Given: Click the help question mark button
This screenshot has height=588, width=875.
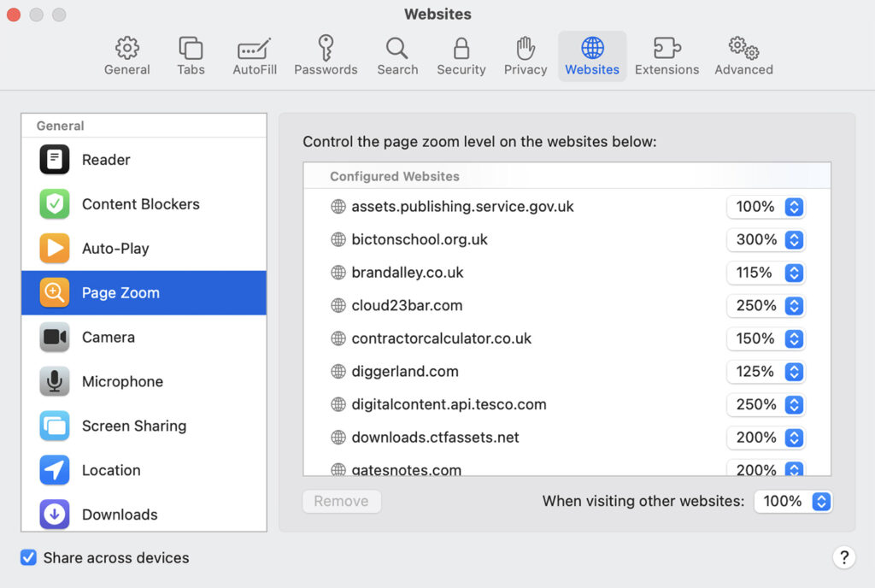Looking at the screenshot, I should [844, 557].
